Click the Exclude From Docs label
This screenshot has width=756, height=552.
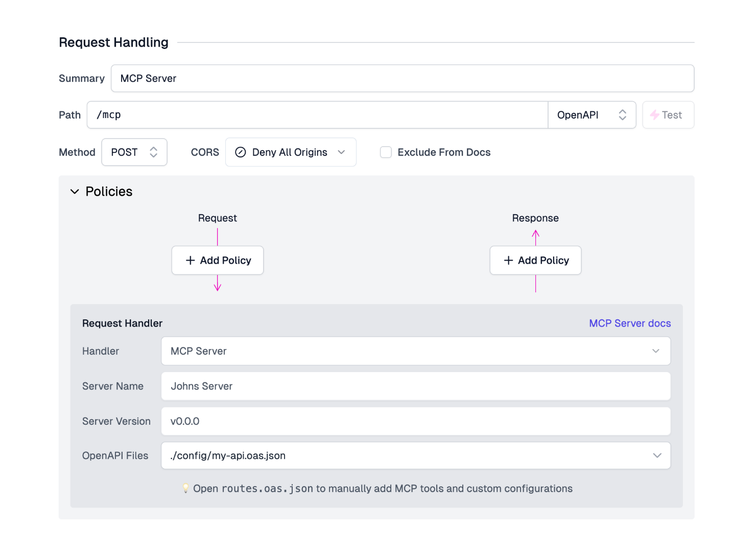pos(444,152)
